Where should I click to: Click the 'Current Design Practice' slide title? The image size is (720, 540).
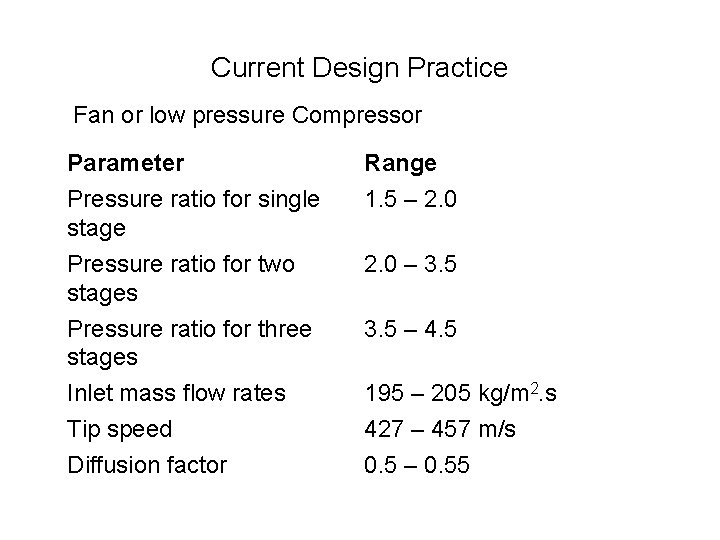(x=359, y=68)
